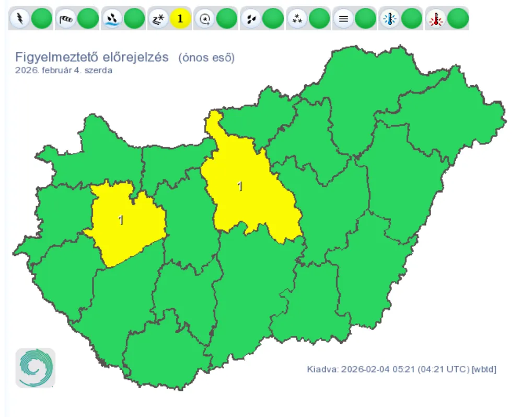The width and height of the screenshot is (532, 417).
Task: Click green status circle beside heat icon
Action: pyautogui.click(x=458, y=19)
